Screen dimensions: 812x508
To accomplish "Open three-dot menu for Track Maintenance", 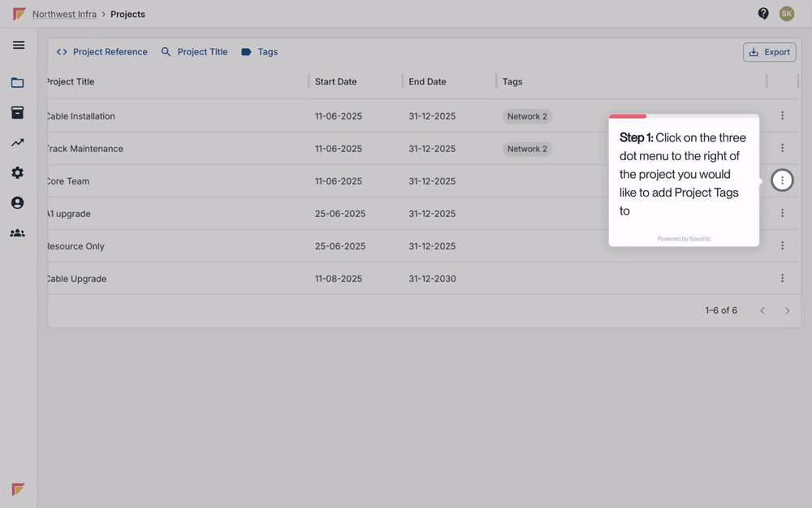I will [782, 148].
